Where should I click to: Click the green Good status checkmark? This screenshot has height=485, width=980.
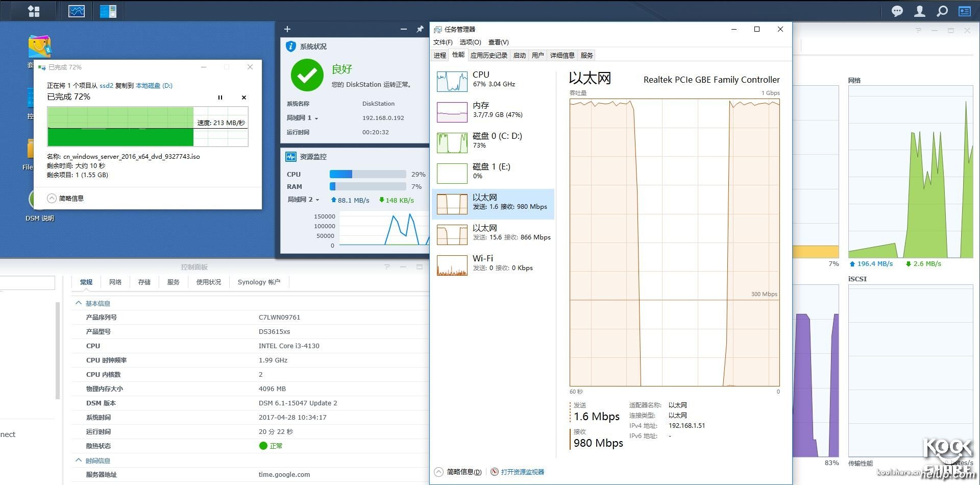307,75
